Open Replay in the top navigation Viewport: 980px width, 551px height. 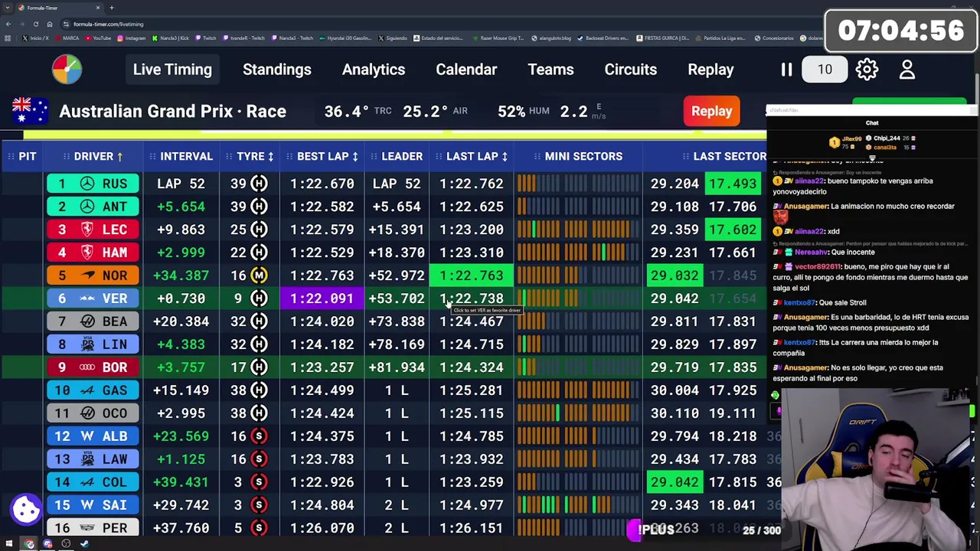click(x=710, y=70)
